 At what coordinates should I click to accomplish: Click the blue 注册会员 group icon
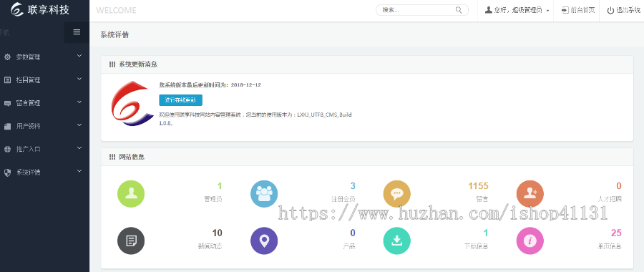click(x=264, y=194)
